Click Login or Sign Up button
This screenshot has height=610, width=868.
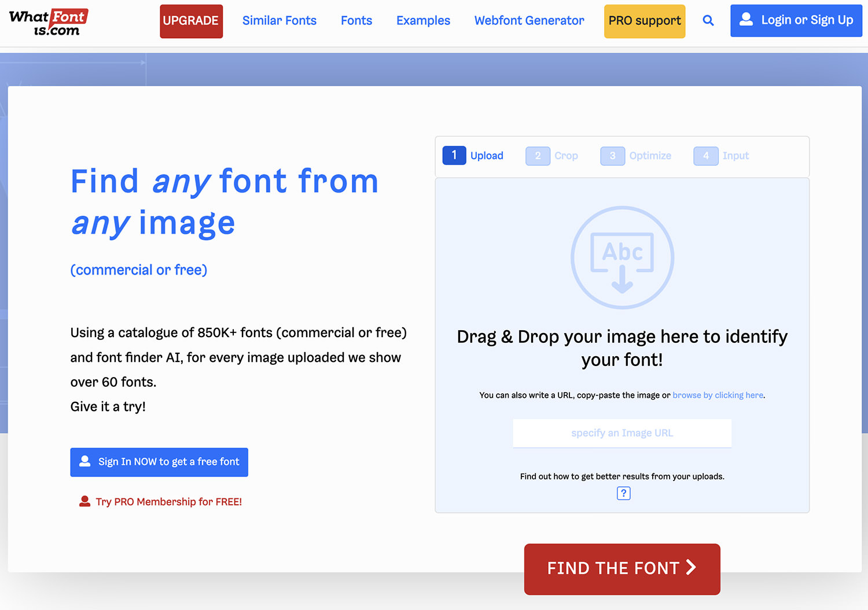click(x=796, y=21)
